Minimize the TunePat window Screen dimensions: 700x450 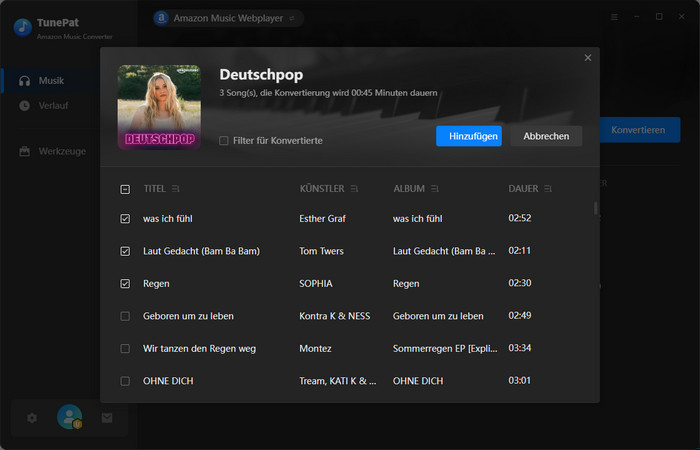(637, 17)
